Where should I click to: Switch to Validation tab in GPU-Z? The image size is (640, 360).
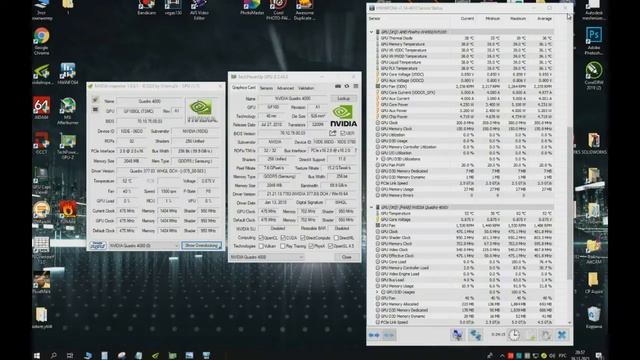point(306,88)
